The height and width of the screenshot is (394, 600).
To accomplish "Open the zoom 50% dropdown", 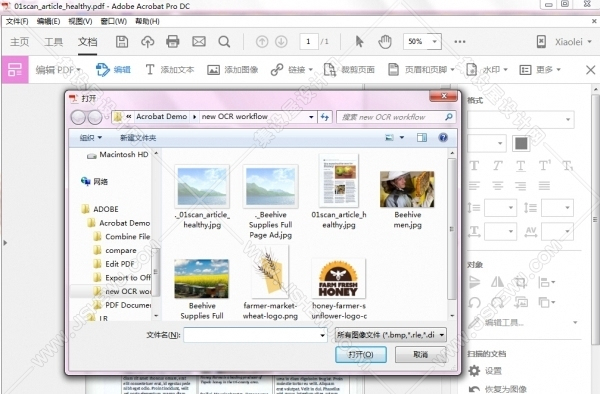I will click(434, 41).
